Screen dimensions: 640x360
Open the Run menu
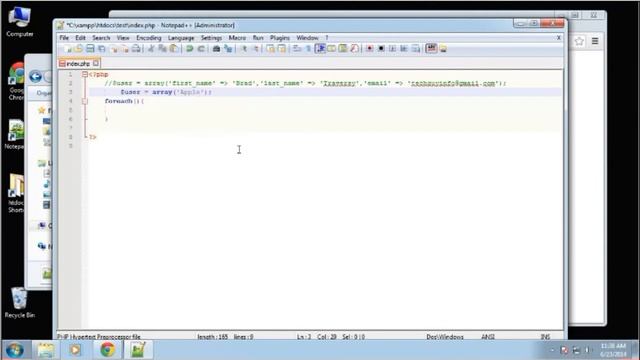point(258,38)
